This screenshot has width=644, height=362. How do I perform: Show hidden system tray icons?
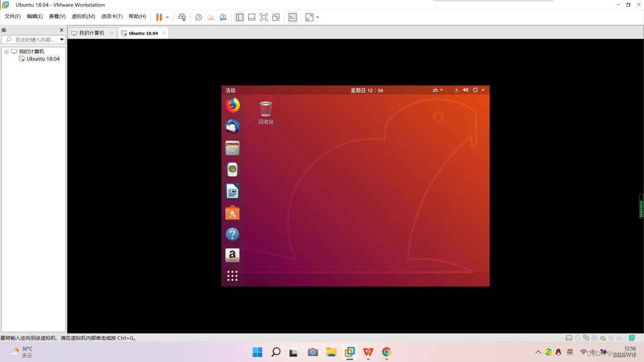[x=538, y=352]
